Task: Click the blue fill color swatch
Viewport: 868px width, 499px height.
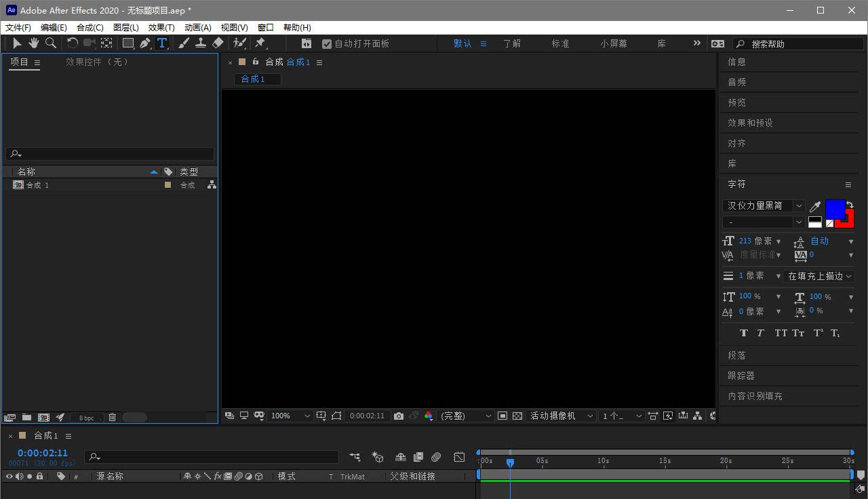Action: [834, 209]
